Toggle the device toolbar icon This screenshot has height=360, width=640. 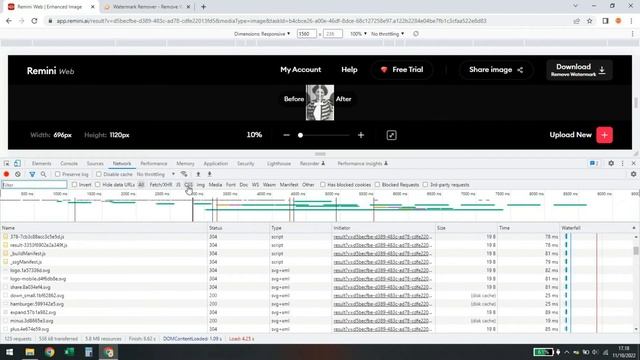tap(17, 163)
